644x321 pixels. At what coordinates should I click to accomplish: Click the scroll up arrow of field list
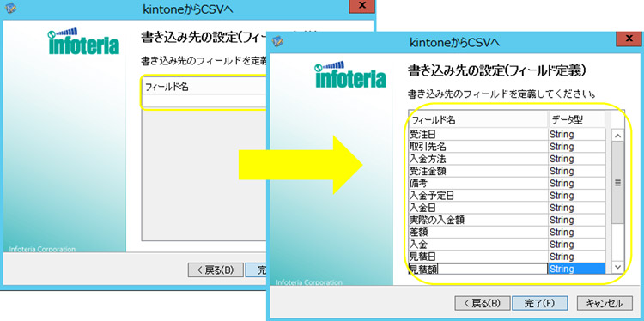pyautogui.click(x=617, y=135)
